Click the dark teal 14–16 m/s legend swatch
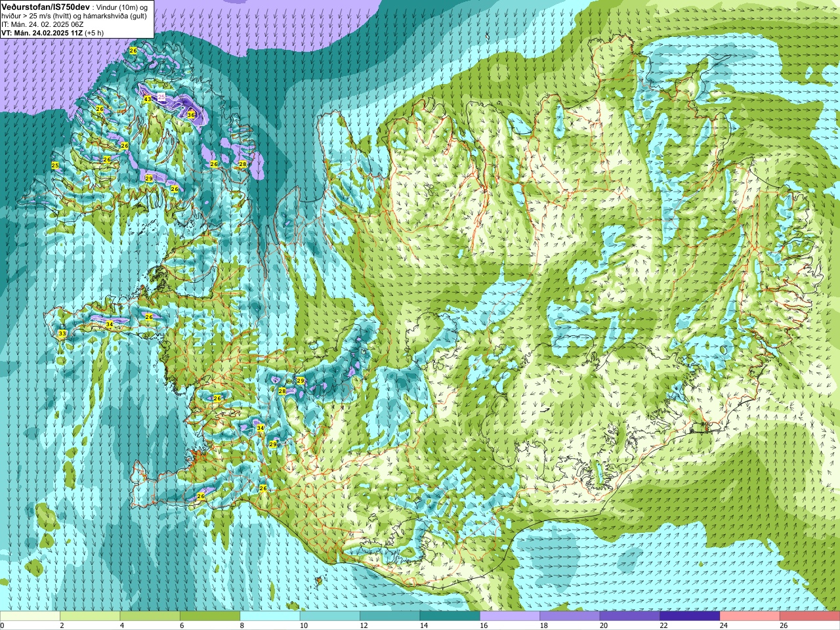This screenshot has width=840, height=630. (450, 616)
